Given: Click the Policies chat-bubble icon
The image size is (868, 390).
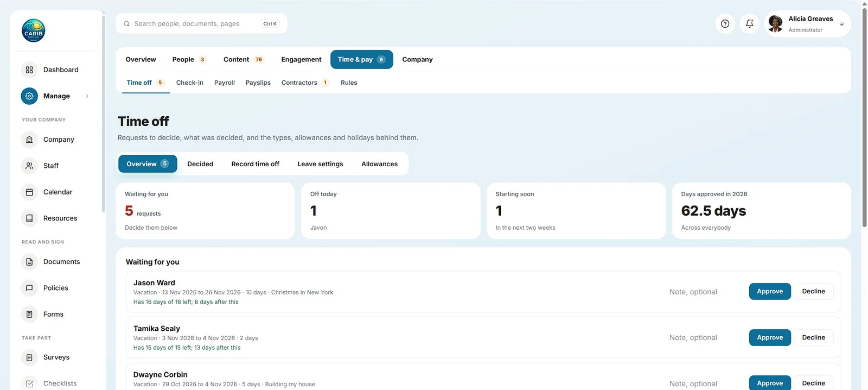Looking at the screenshot, I should click(29, 288).
